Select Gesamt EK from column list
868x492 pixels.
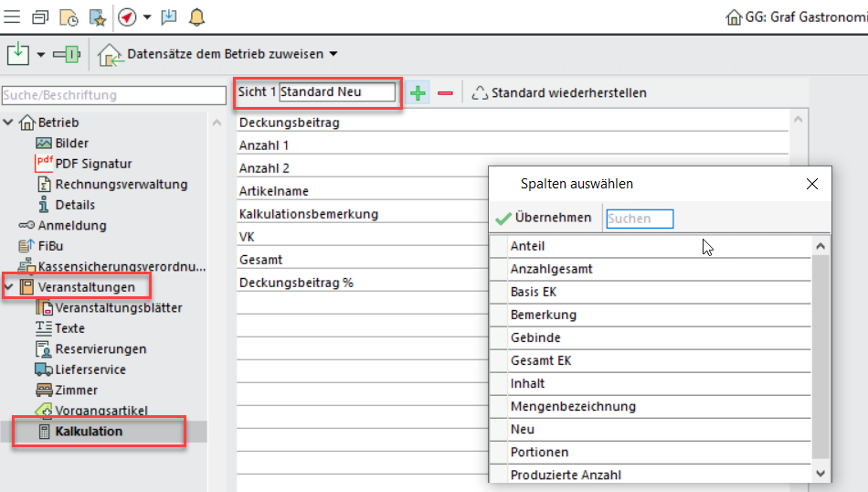(541, 360)
